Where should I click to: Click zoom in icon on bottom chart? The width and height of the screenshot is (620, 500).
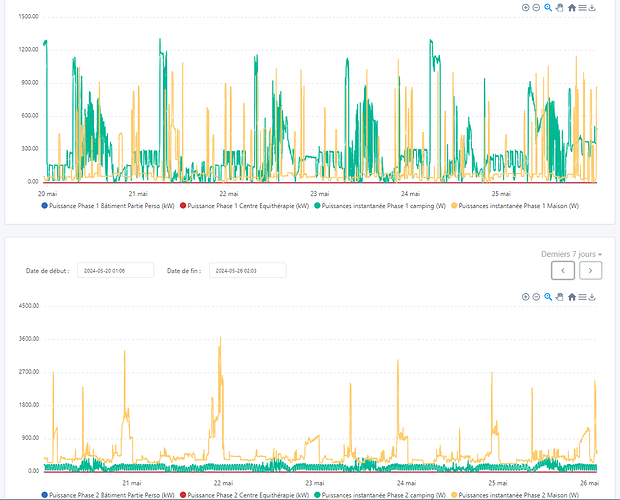pos(526,297)
